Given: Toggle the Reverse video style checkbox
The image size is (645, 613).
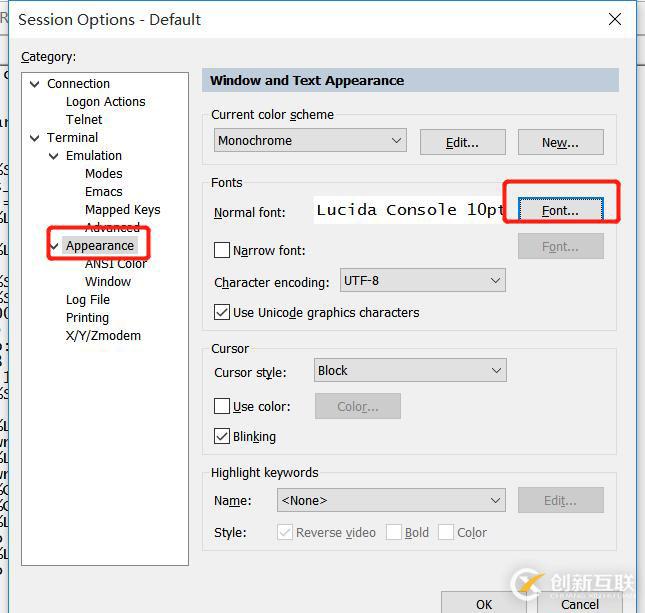Looking at the screenshot, I should (x=285, y=532).
